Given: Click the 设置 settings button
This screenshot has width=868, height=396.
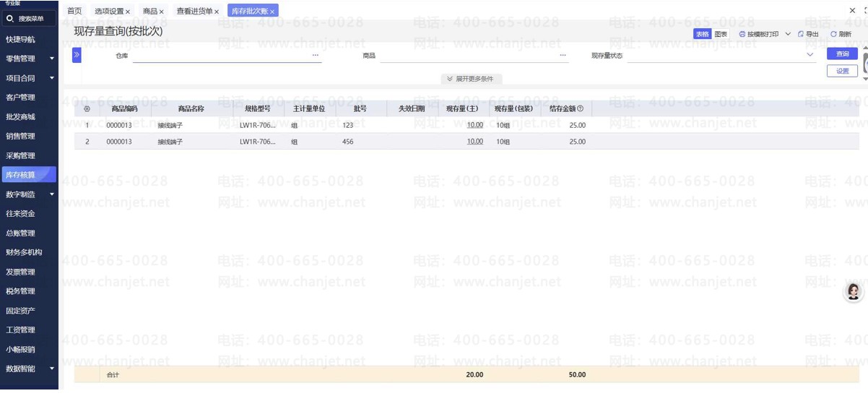Looking at the screenshot, I should (842, 71).
